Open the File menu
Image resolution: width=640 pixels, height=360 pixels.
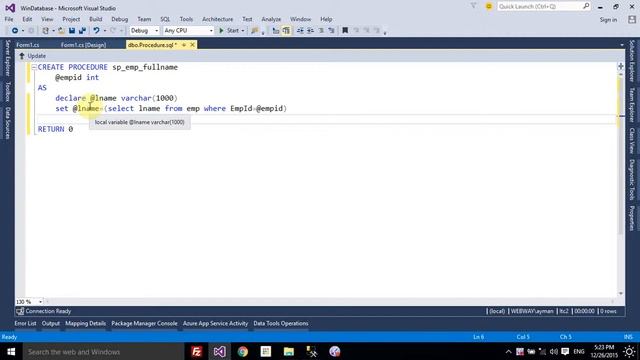[x=9, y=19]
